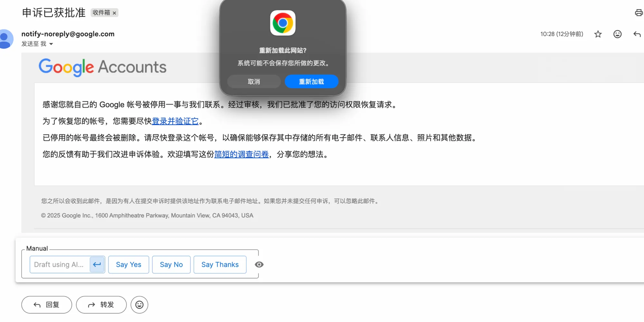
Task: Click the 转发 forward button
Action: (101, 305)
